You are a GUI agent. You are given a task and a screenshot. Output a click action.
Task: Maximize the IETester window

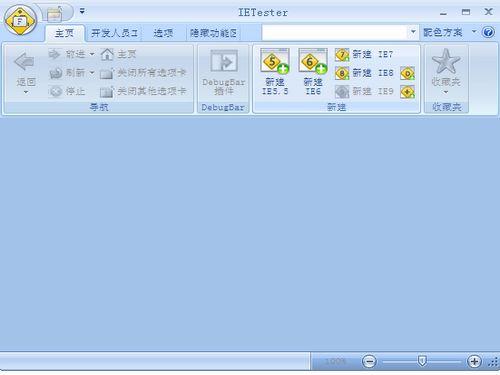click(466, 12)
